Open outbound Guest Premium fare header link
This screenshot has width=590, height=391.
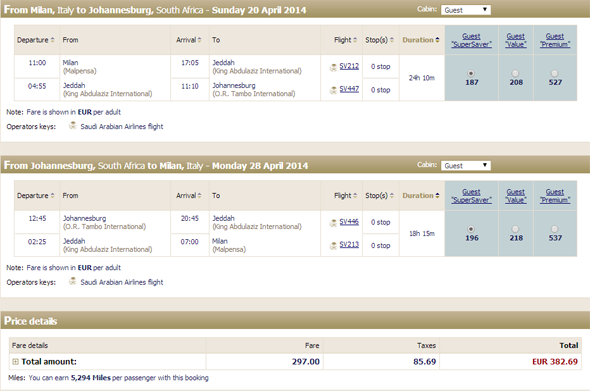(x=555, y=40)
